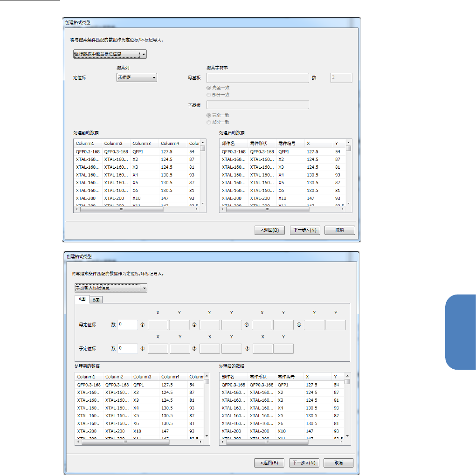476x475 pixels.
Task: Select the A面 tab
Action: point(82,299)
